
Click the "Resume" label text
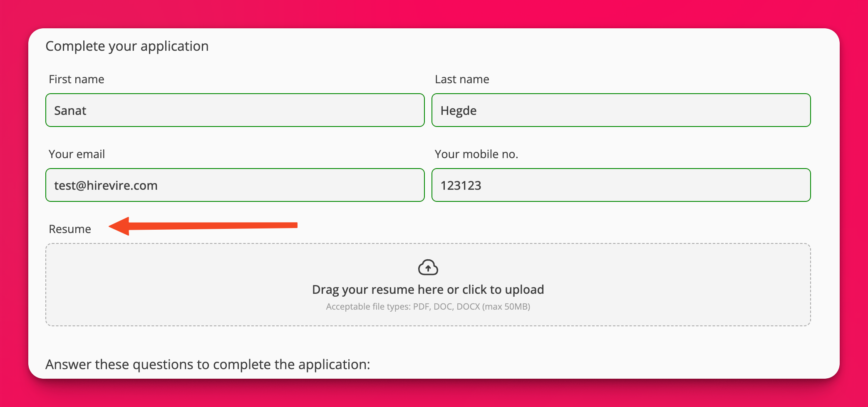[70, 229]
